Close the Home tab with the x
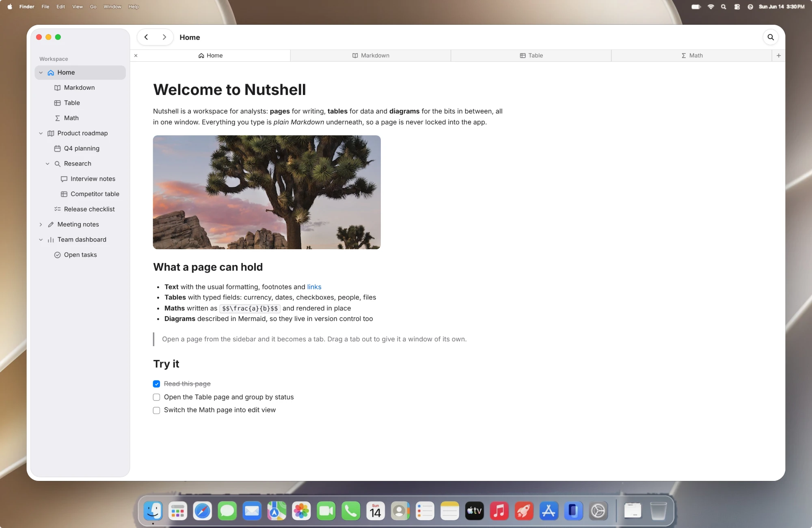The width and height of the screenshot is (812, 528). (136, 56)
